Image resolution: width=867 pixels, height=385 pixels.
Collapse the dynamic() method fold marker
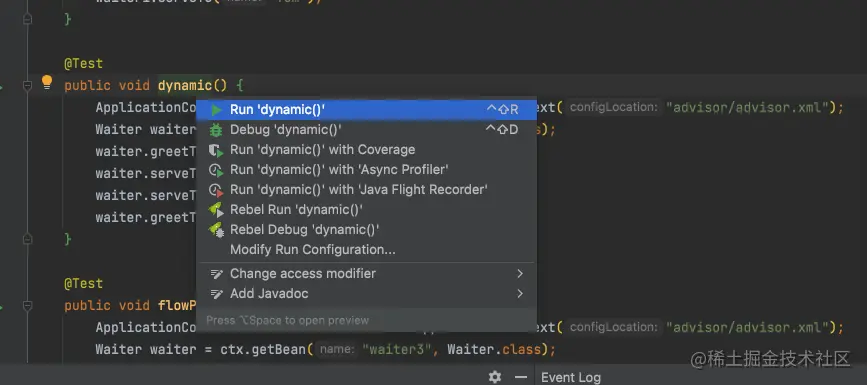point(27,86)
